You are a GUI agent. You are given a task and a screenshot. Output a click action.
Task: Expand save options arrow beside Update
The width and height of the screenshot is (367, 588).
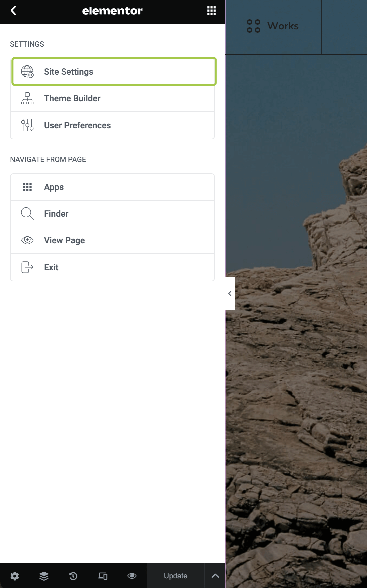(x=215, y=576)
